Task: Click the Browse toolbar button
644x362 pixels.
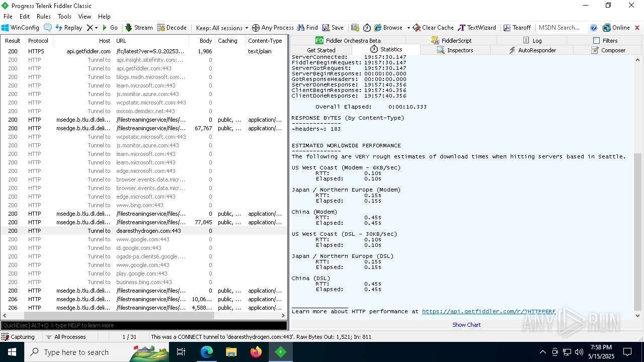Action: click(388, 28)
